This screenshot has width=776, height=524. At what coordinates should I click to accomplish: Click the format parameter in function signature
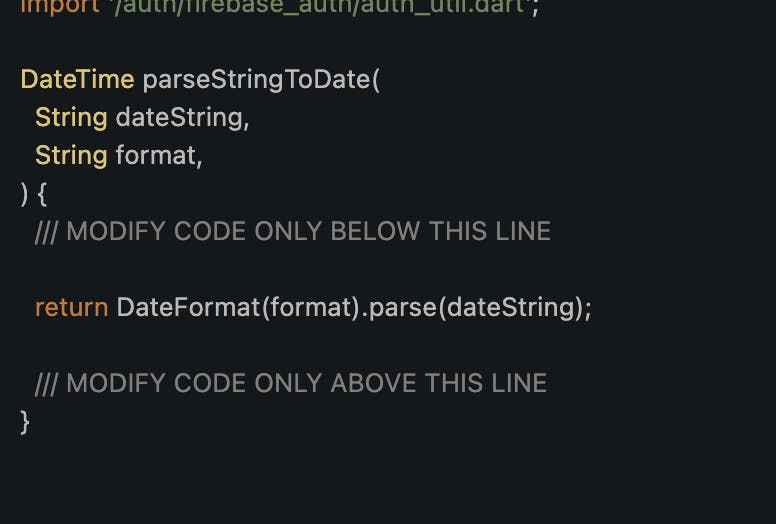pyautogui.click(x=156, y=155)
